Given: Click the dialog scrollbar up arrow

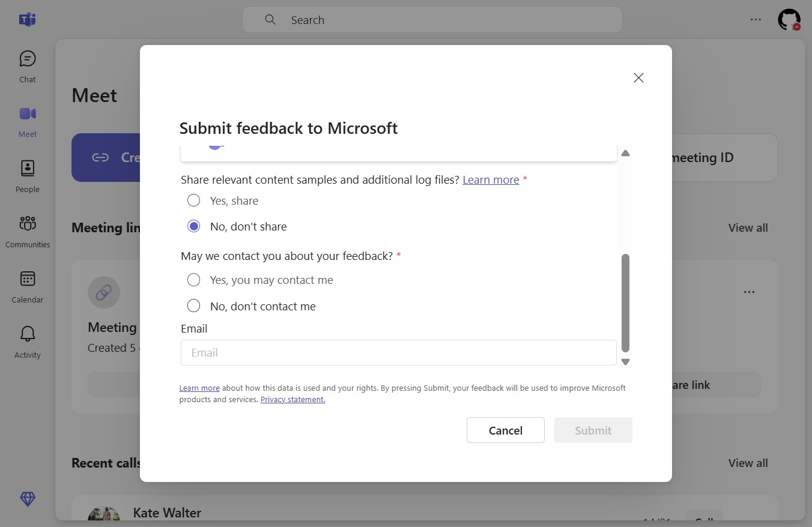Looking at the screenshot, I should coord(625,153).
